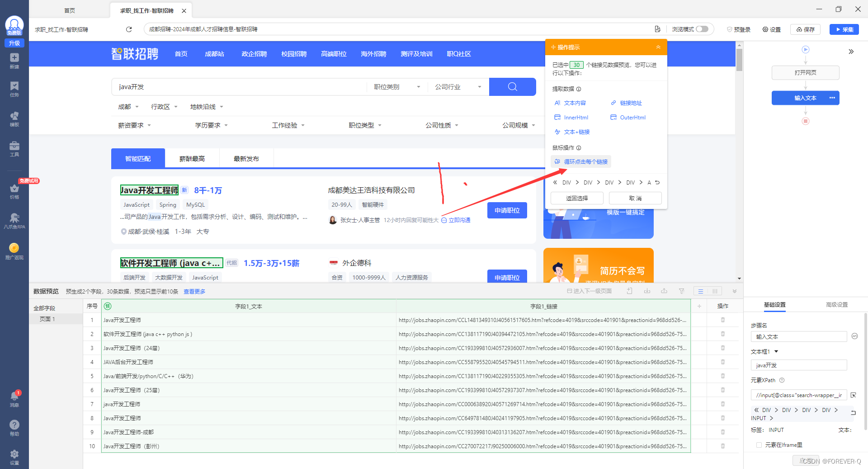Click the 查看更多 link
Image resolution: width=868 pixels, height=469 pixels.
tap(194, 292)
